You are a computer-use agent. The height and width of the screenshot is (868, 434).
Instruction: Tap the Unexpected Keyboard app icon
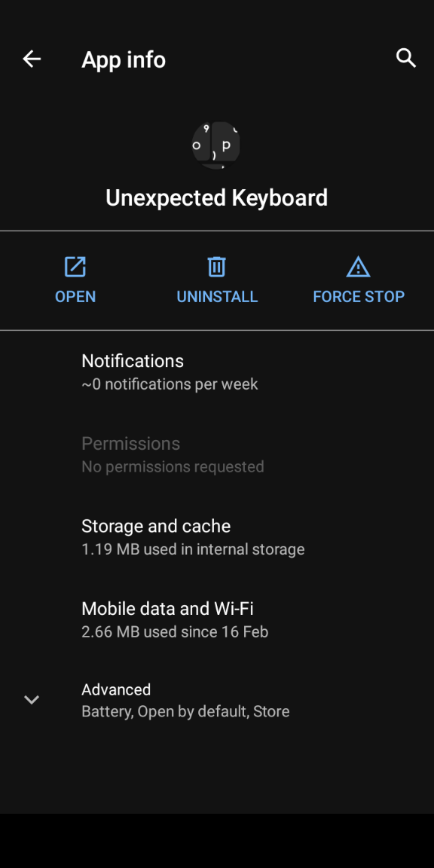tap(216, 145)
